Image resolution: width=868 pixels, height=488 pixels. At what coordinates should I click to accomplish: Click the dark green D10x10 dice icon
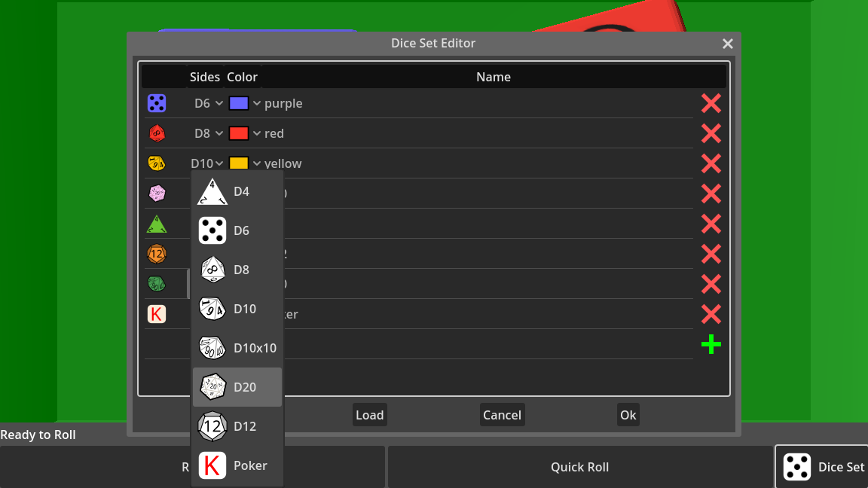(157, 284)
